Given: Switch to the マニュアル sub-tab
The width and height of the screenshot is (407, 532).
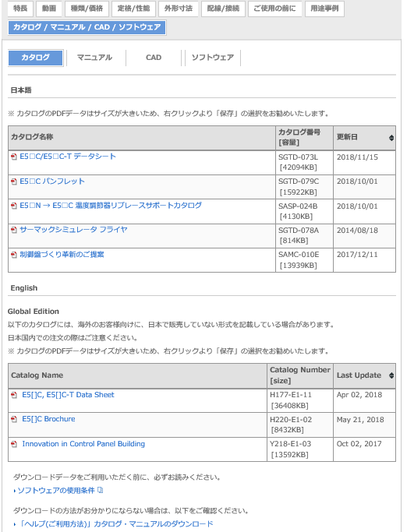Looking at the screenshot, I should [x=94, y=58].
